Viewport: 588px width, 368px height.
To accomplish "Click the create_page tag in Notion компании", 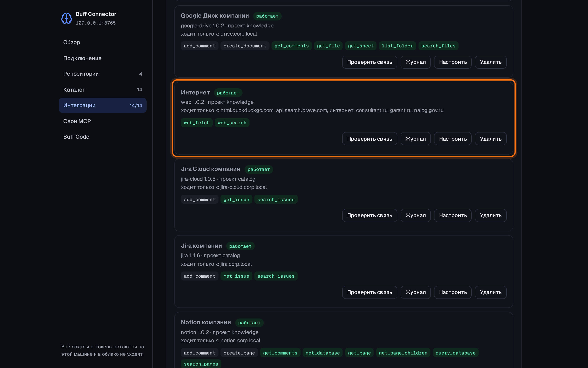I will coord(239,353).
